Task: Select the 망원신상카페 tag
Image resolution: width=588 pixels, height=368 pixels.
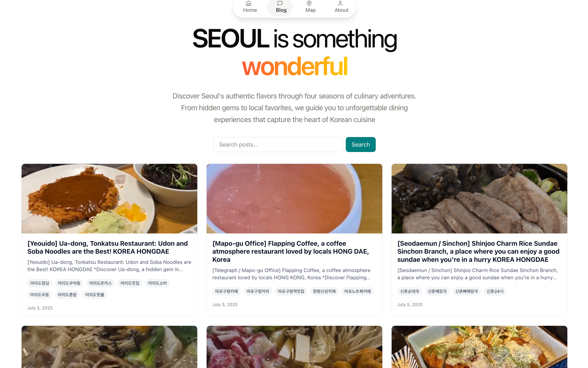Action: coord(324,291)
